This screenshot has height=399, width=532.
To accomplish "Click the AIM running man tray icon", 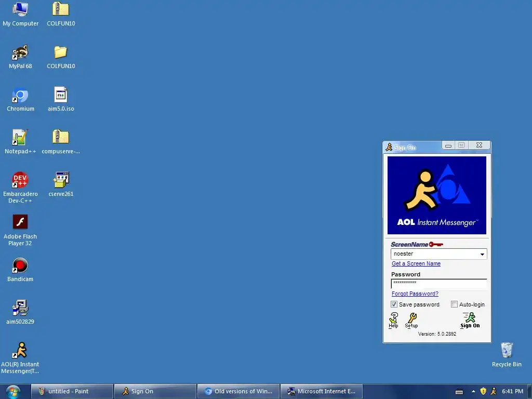I will point(494,391).
